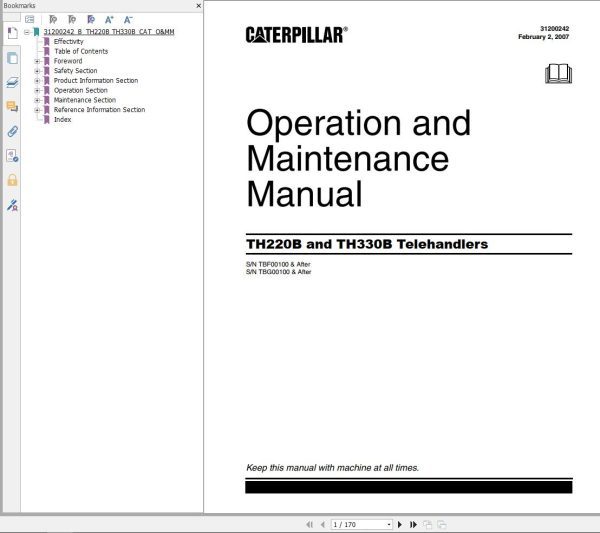Screen dimensions: 600x533
Task: Jump to the Safety Section bookmark
Action: pyautogui.click(x=75, y=71)
